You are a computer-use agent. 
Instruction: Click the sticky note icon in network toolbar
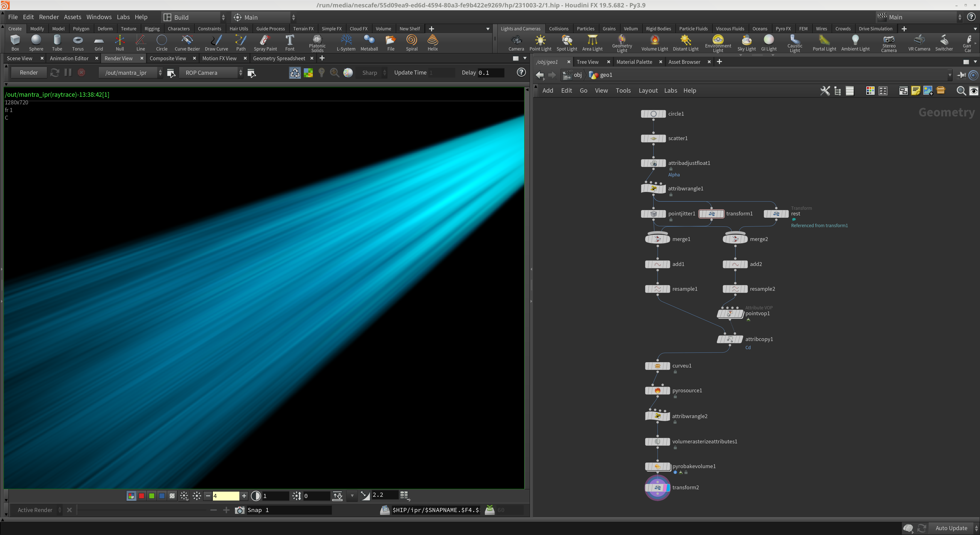coord(916,91)
